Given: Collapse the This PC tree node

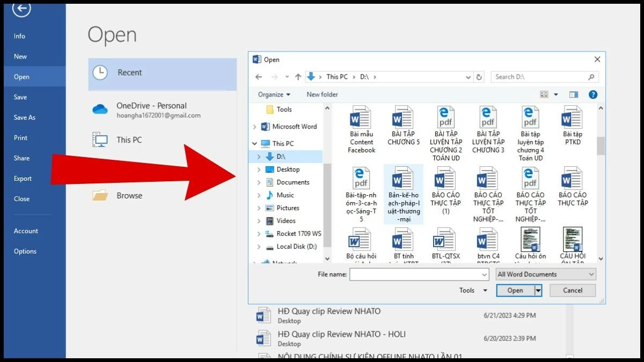Looking at the screenshot, I should 254,144.
